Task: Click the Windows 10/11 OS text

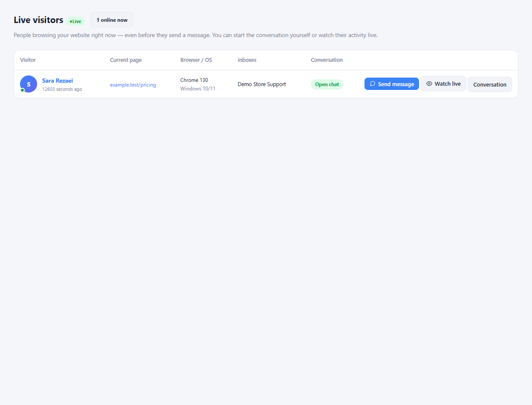Action: [198, 89]
